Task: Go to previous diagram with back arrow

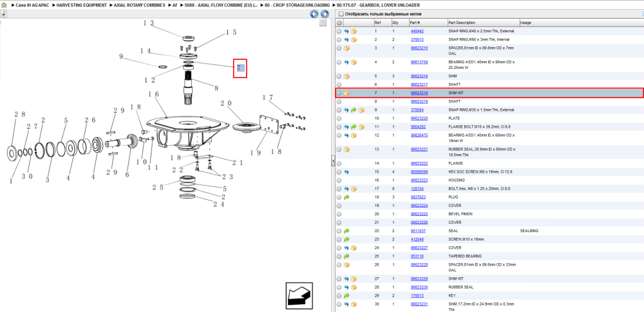Action: [x=314, y=14]
